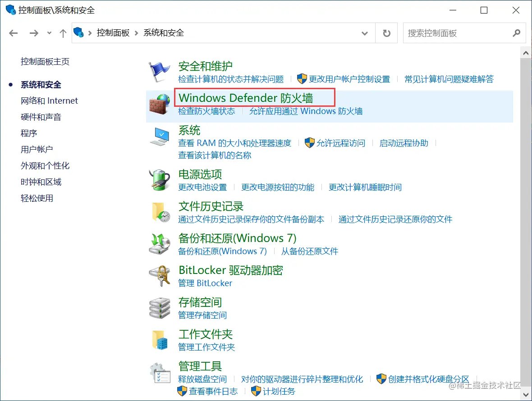Viewport: 532px width, 401px height.
Task: Open 安全和维护 heading
Action: click(x=205, y=66)
